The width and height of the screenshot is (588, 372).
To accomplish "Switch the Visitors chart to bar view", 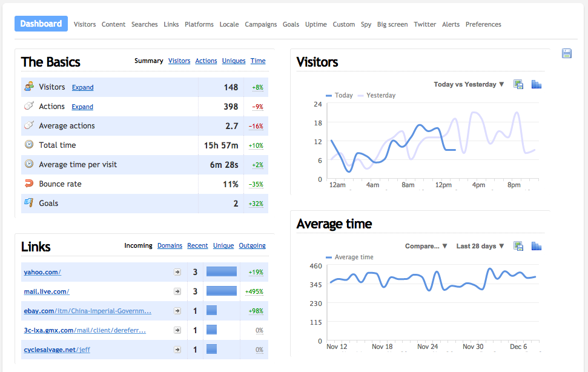I will [x=537, y=84].
